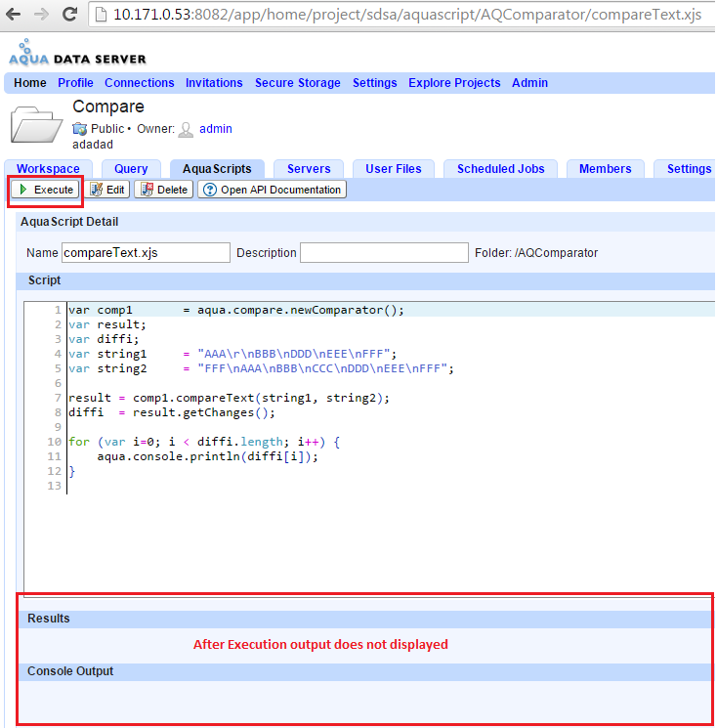Open the Scheduled Jobs tab
This screenshot has height=728, width=717.
pos(501,168)
